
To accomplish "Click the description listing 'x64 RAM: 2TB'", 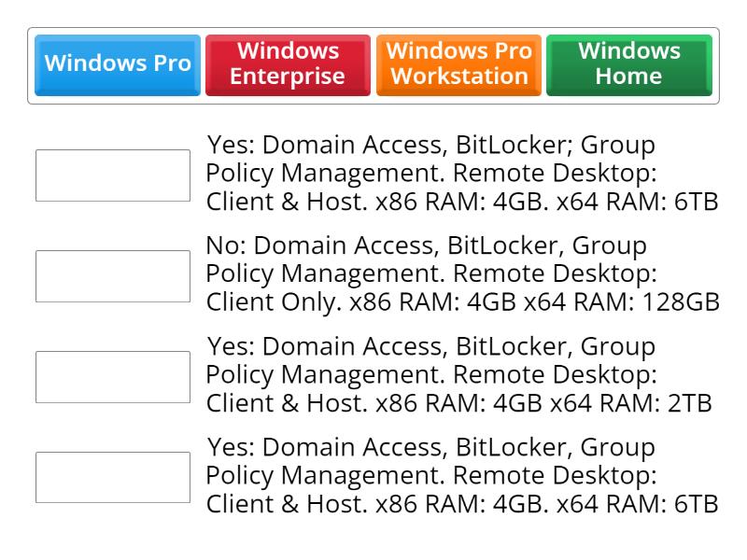I will (458, 375).
